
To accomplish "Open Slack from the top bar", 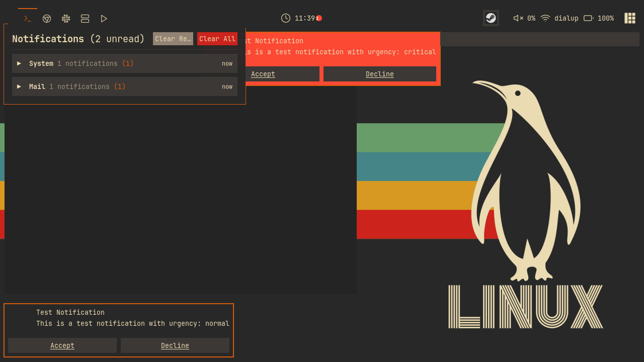I will pos(66,19).
